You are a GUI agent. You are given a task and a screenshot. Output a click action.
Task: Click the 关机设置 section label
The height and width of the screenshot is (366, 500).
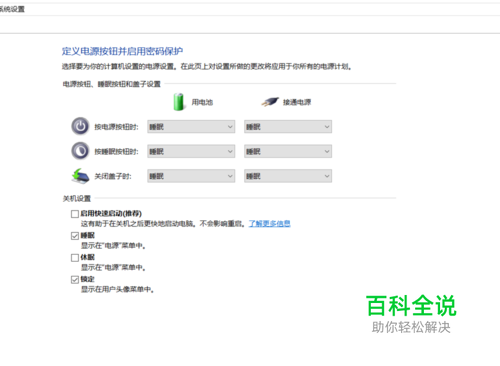[77, 199]
